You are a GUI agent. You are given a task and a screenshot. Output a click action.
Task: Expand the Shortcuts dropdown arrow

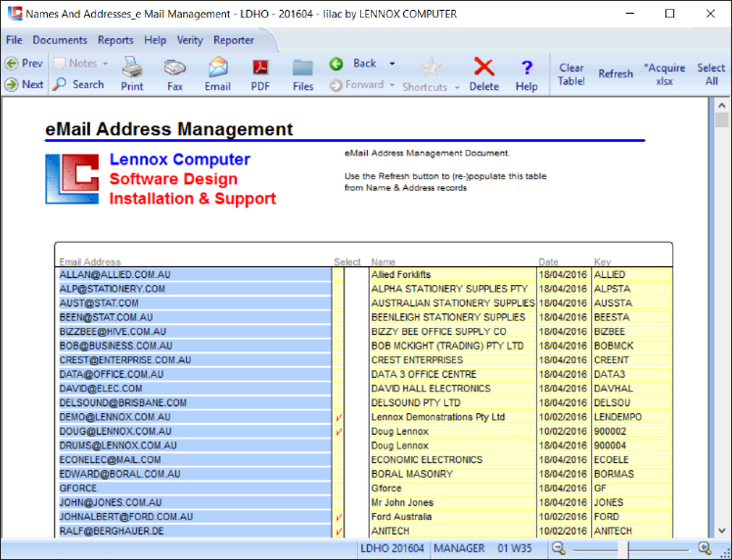tap(458, 87)
